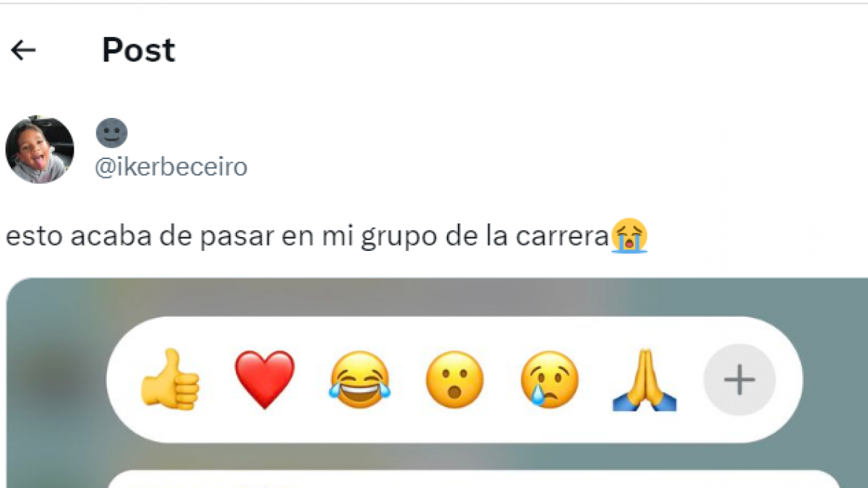Open more reactions with plus button
This screenshot has height=488, width=868.
pyautogui.click(x=739, y=380)
